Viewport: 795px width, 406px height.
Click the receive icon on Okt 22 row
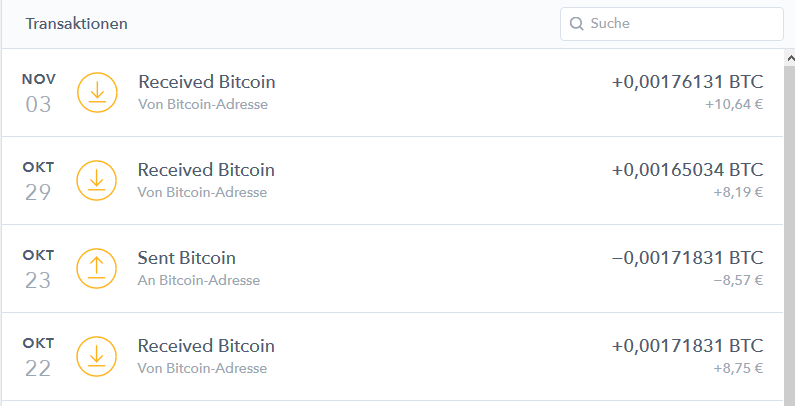[97, 356]
